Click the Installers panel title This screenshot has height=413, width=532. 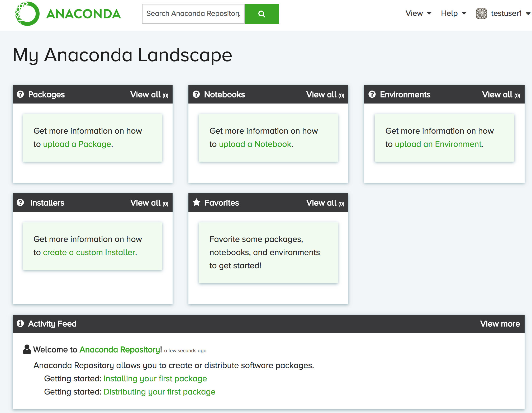point(47,203)
